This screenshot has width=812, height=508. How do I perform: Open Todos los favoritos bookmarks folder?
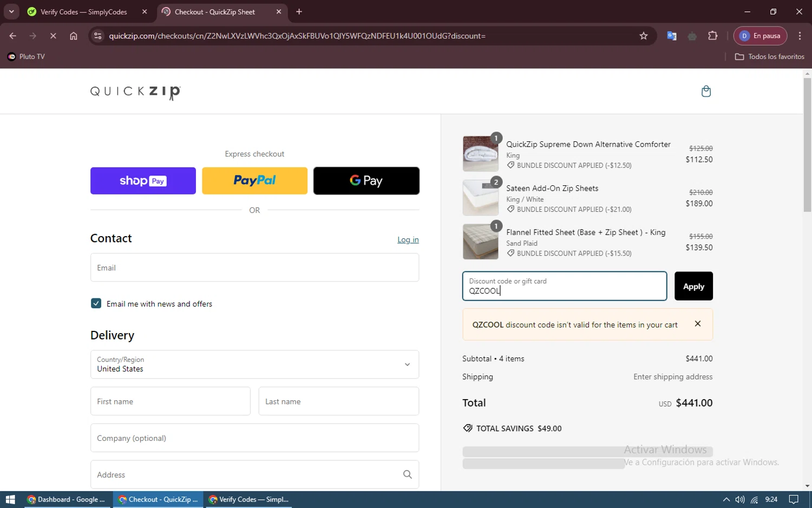(770, 56)
